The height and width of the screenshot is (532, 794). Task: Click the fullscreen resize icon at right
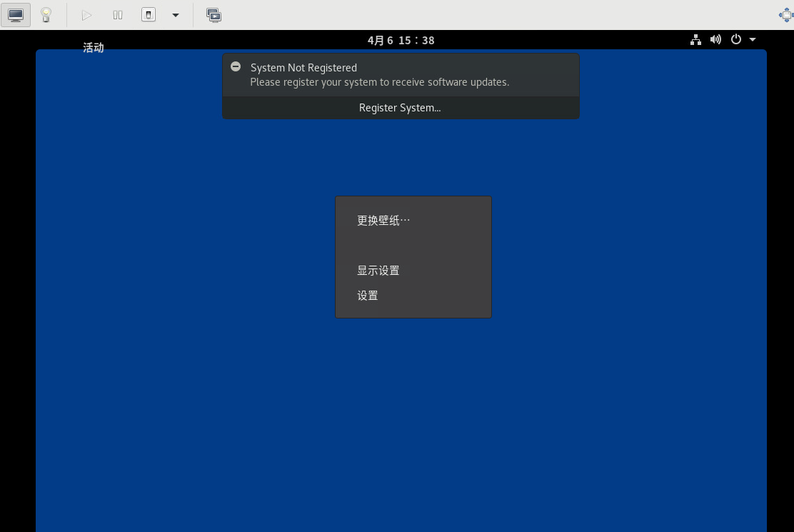point(785,15)
